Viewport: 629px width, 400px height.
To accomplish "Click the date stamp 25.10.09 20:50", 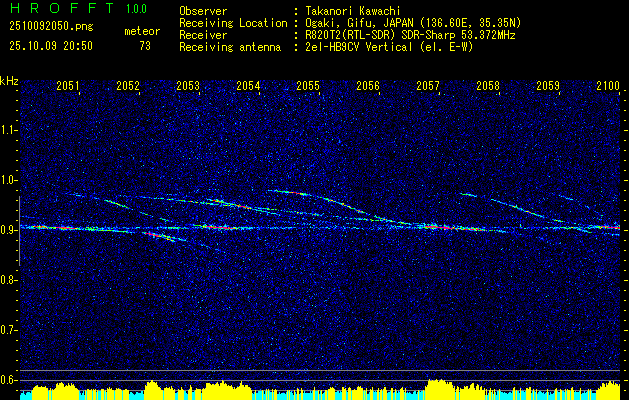I will (x=51, y=46).
